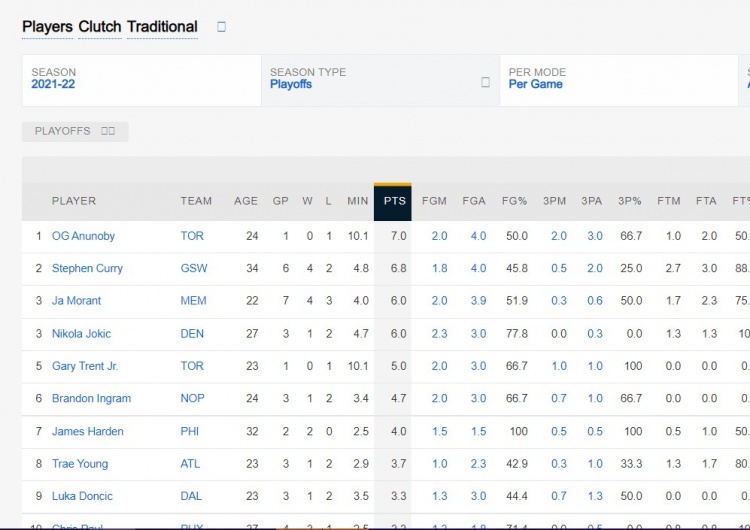The width and height of the screenshot is (750, 530).
Task: Sort table by 3PM column
Action: click(x=554, y=201)
